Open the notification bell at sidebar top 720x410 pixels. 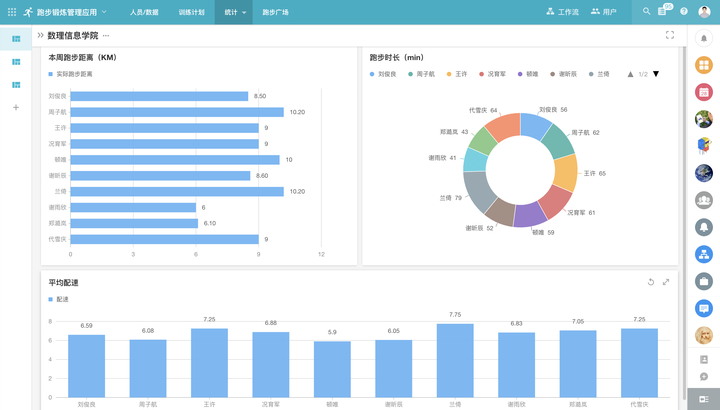(703, 39)
